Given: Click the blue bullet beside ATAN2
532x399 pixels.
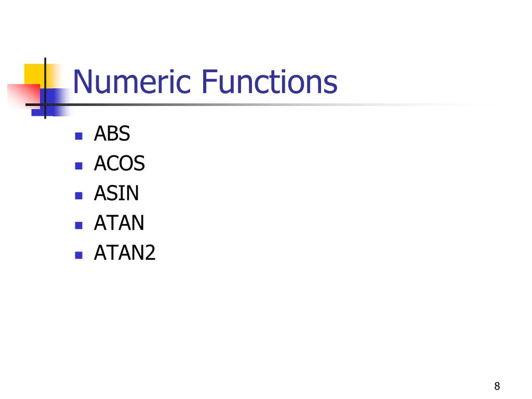Looking at the screenshot, I should coord(79,255).
